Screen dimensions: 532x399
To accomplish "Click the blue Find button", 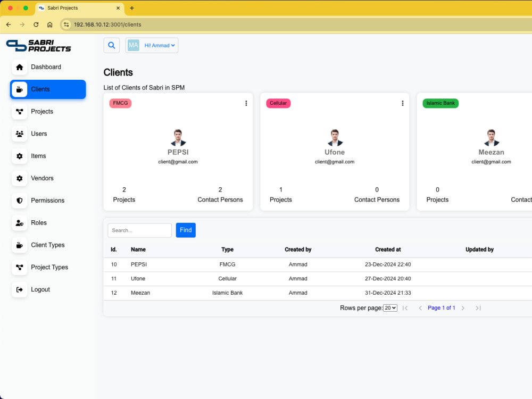I will 186,230.
